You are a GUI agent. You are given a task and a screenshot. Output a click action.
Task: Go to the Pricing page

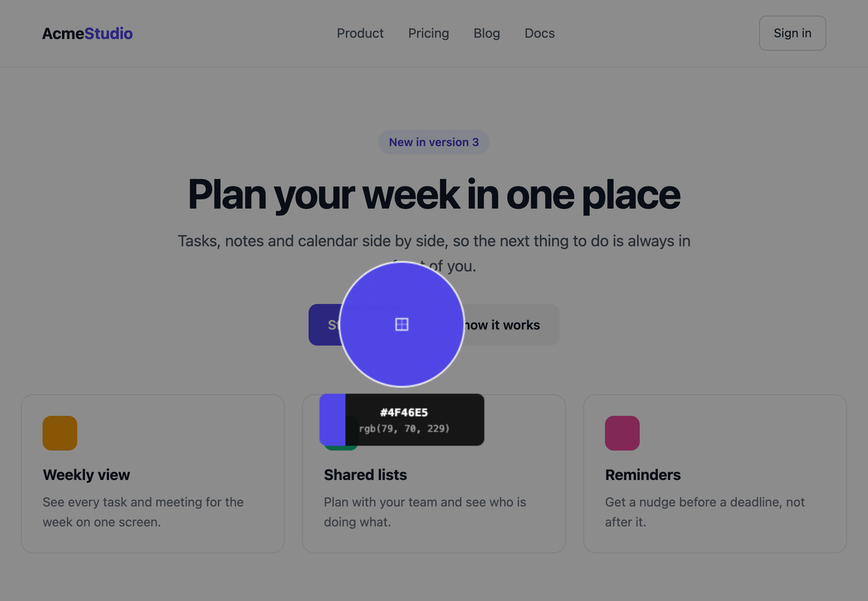428,33
